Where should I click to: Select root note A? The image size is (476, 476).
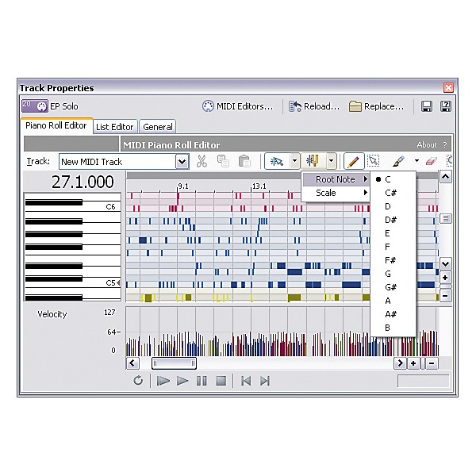point(393,301)
